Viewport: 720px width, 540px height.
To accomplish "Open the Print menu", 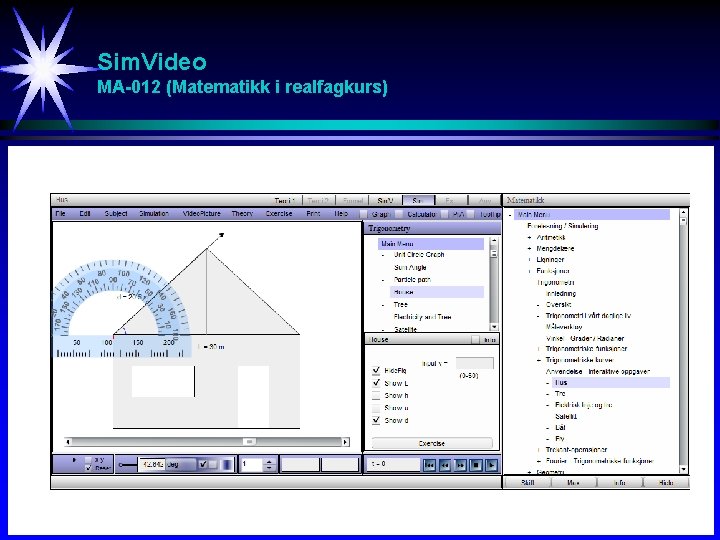I will [x=313, y=214].
